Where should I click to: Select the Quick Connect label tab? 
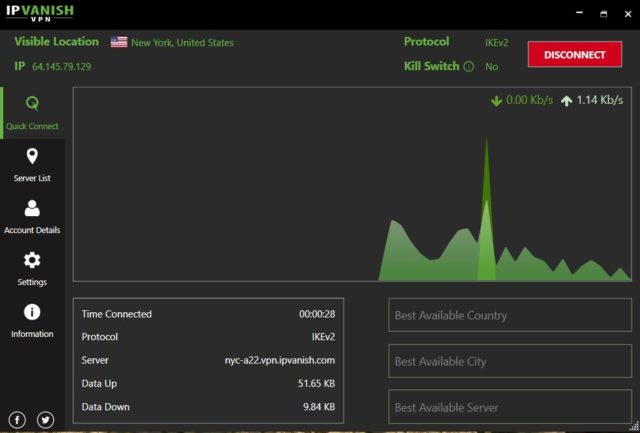coord(32,126)
